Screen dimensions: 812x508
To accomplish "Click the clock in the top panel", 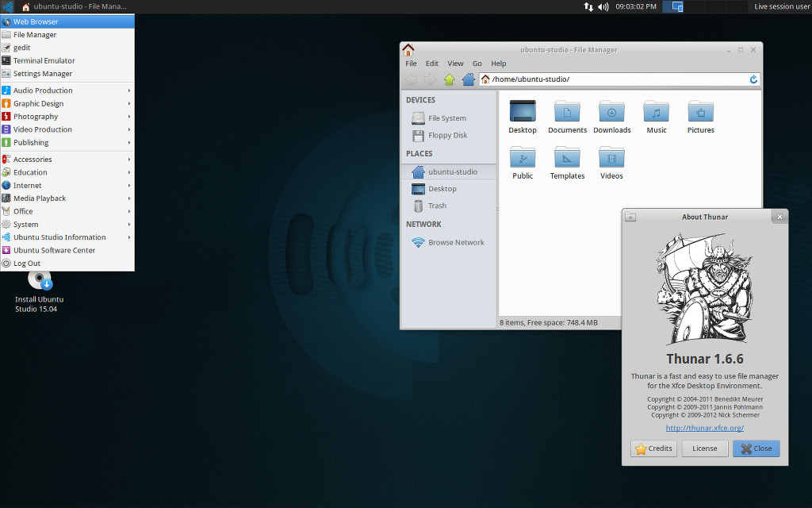I will [x=636, y=6].
